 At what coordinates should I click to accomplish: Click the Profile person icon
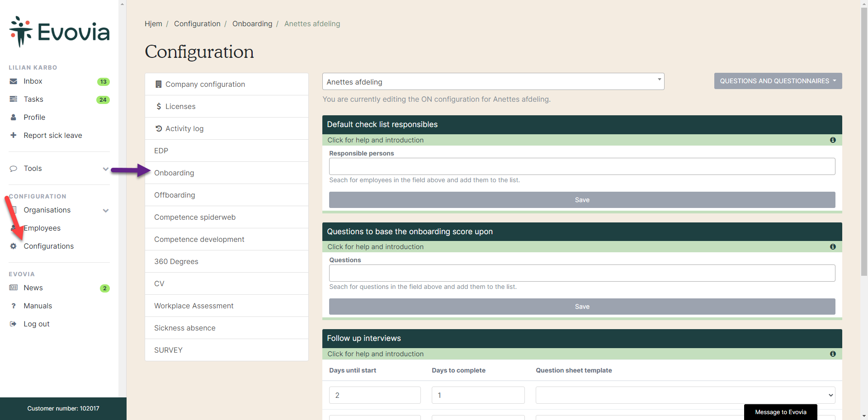click(14, 117)
